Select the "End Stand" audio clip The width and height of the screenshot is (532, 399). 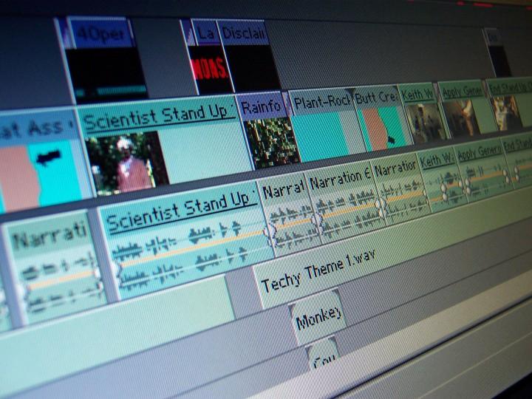[517, 160]
